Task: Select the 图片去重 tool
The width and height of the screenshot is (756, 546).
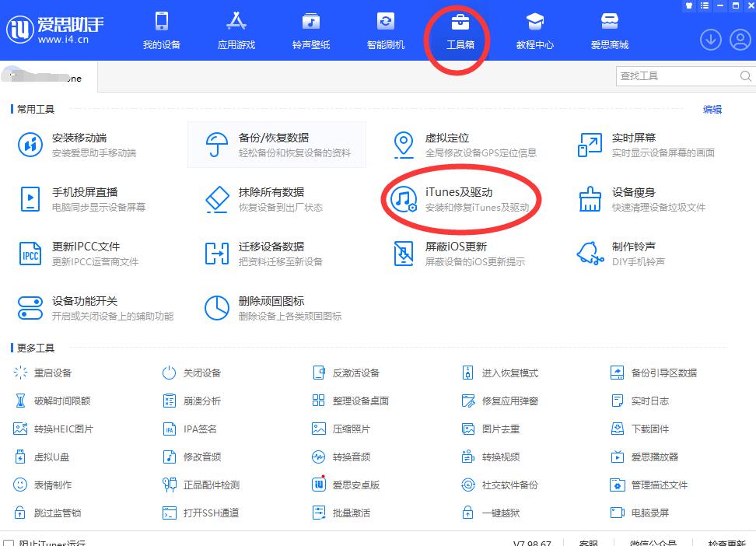Action: pos(490,429)
